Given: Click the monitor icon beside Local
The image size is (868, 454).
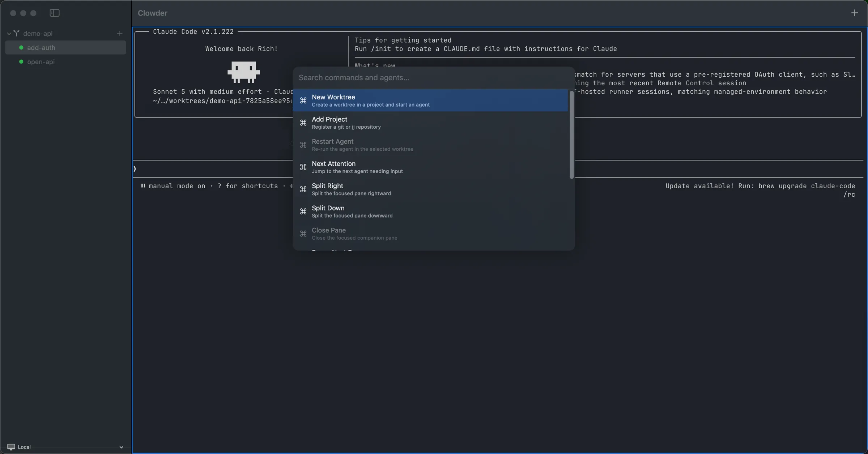Looking at the screenshot, I should tap(11, 447).
